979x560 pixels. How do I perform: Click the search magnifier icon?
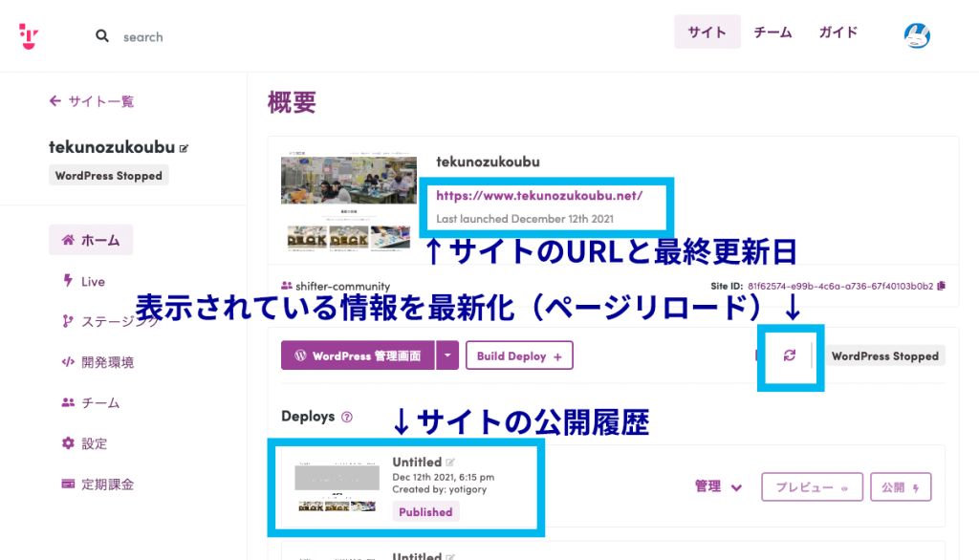pyautogui.click(x=101, y=36)
